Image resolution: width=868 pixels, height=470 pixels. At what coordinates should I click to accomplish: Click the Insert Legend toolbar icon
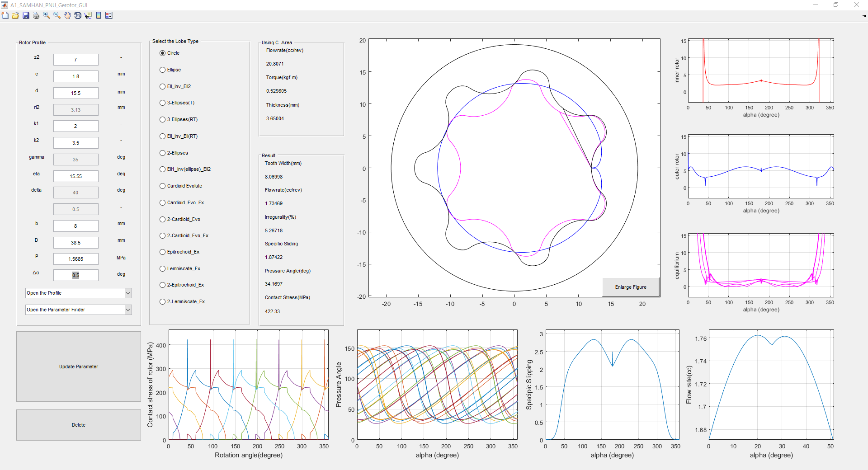[109, 15]
